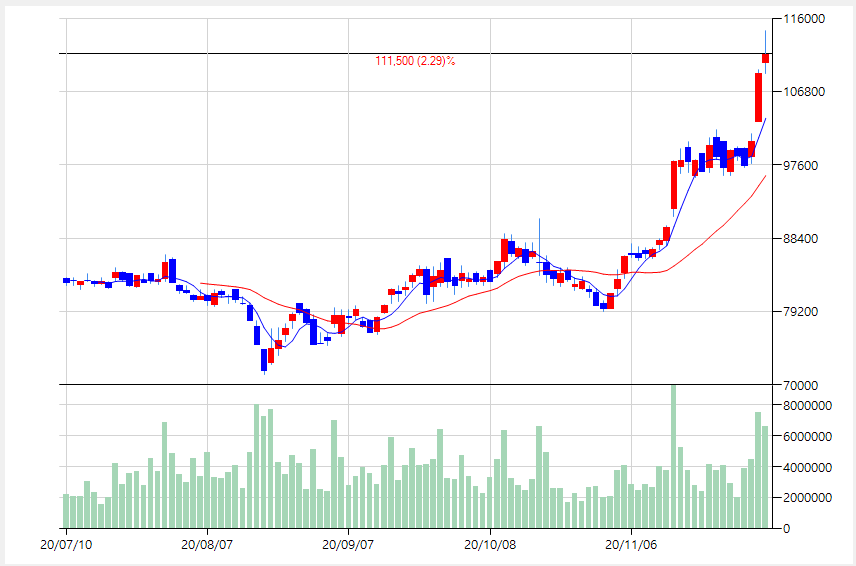This screenshot has width=856, height=566.
Task: Click the latest red candle at top right
Action: pos(765,58)
